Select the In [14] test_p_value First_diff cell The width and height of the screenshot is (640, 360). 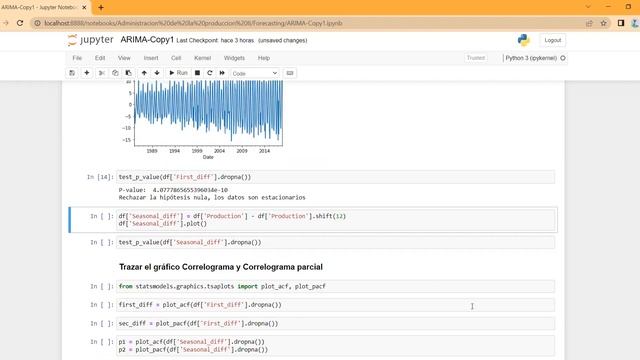pos(336,177)
